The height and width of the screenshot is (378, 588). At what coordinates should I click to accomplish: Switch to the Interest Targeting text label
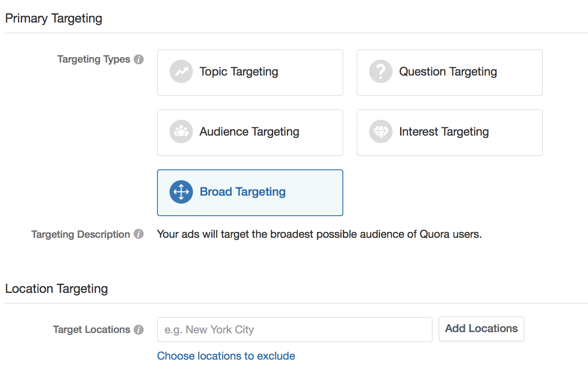(x=444, y=132)
